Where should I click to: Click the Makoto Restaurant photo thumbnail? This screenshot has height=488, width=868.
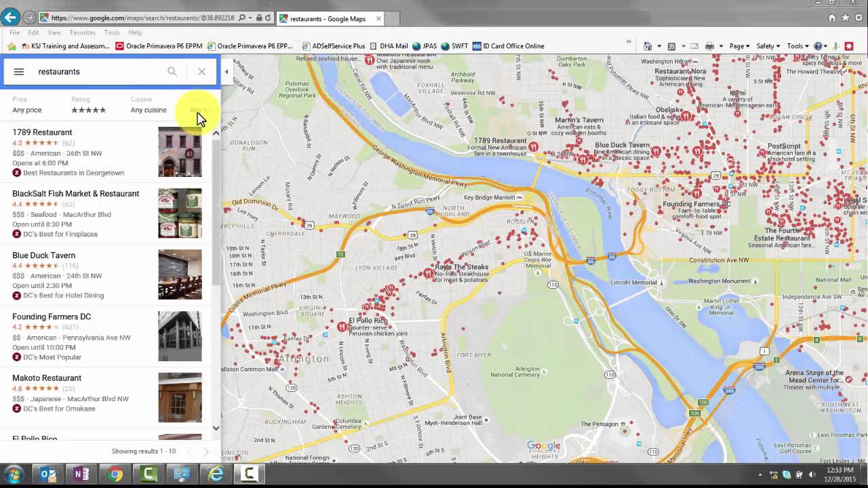click(180, 397)
